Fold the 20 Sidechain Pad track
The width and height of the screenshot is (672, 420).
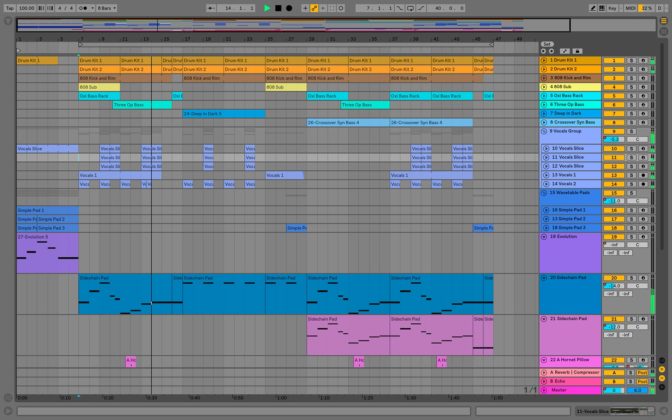(544, 278)
